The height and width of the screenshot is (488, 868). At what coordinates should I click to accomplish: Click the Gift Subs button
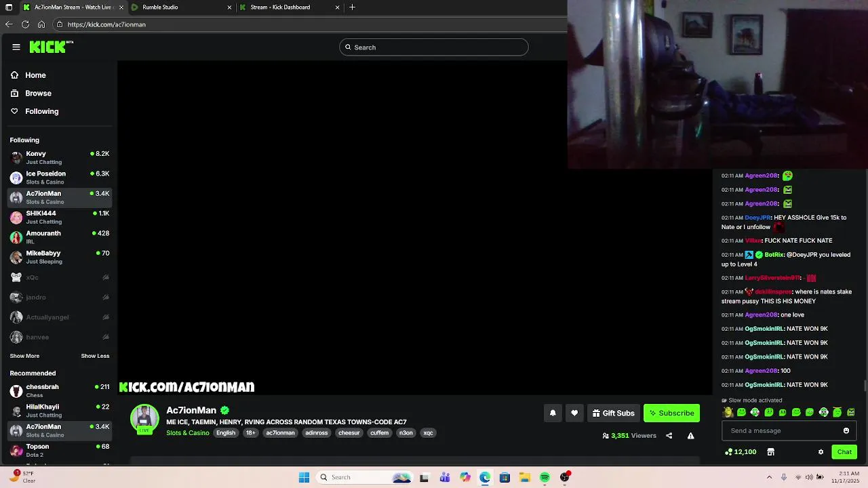click(x=613, y=413)
